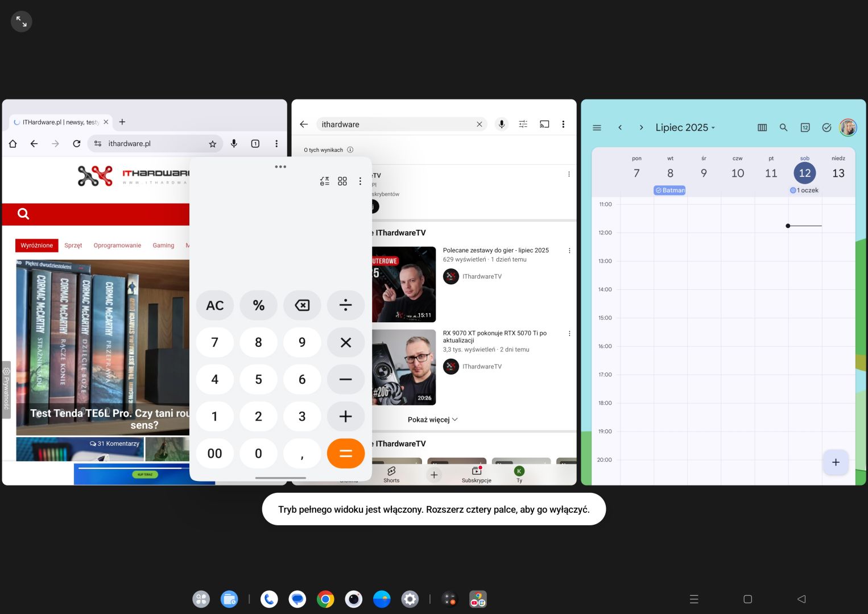This screenshot has height=614, width=868.
Task: Expand results with Pokaż więcej
Action: pos(433,420)
